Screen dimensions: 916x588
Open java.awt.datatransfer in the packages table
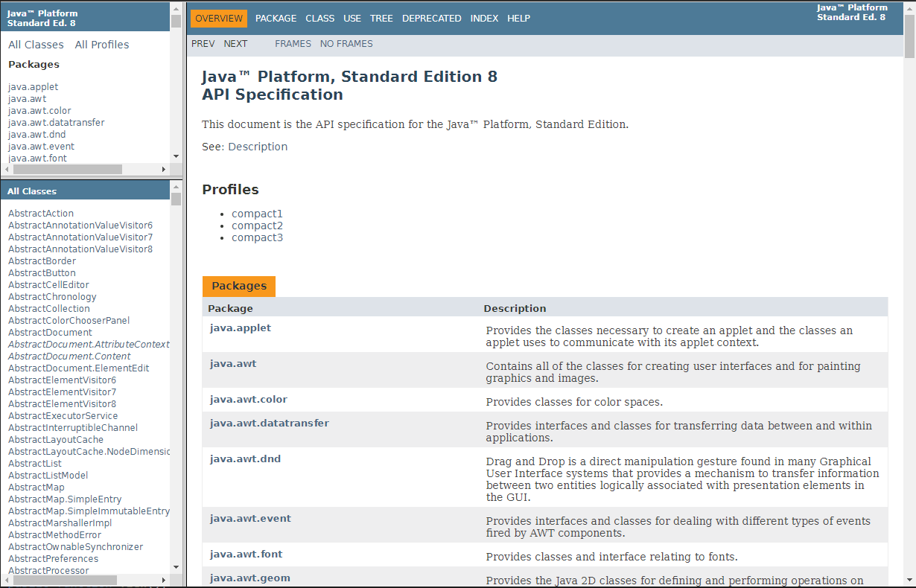[270, 424]
